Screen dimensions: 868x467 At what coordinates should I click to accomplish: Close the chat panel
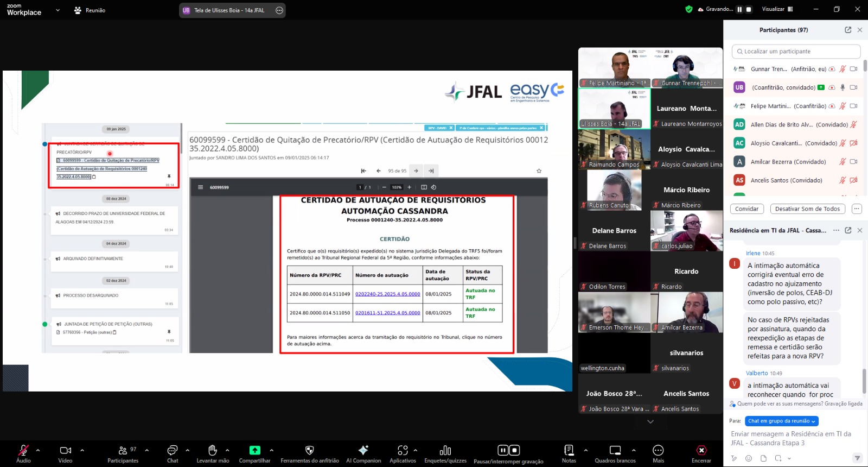pyautogui.click(x=860, y=230)
